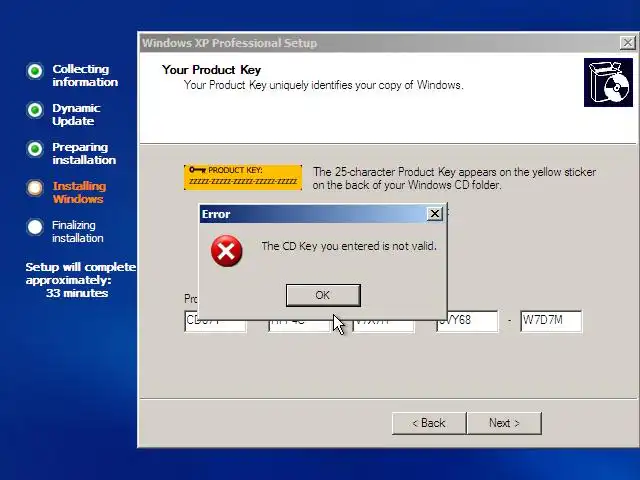Click the red error X icon

click(227, 251)
